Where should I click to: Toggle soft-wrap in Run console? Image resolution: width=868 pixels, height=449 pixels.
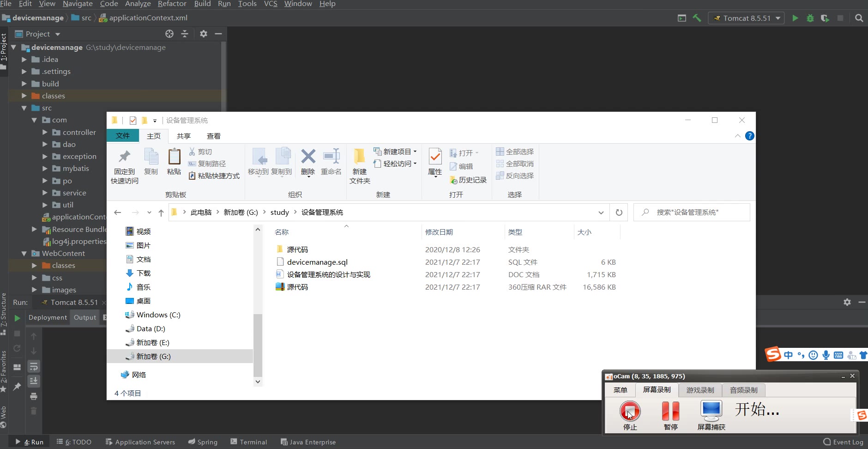[34, 367]
